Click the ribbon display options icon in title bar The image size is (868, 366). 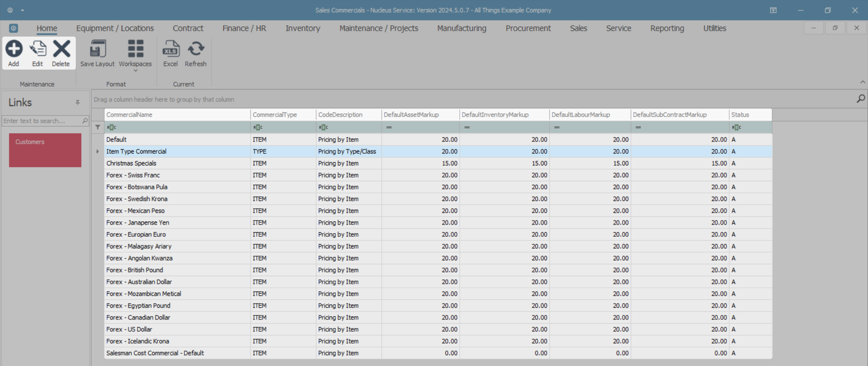(773, 10)
